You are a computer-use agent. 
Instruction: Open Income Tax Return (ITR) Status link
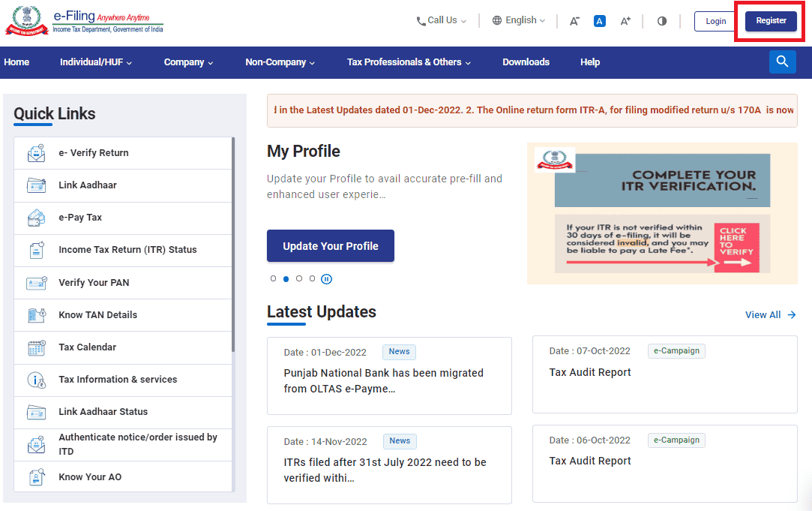(123, 251)
